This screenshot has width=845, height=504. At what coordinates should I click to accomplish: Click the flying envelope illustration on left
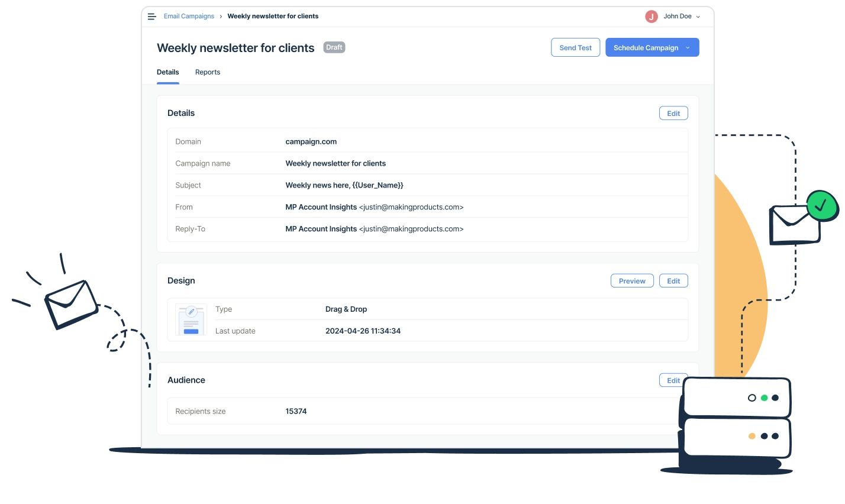[72, 304]
